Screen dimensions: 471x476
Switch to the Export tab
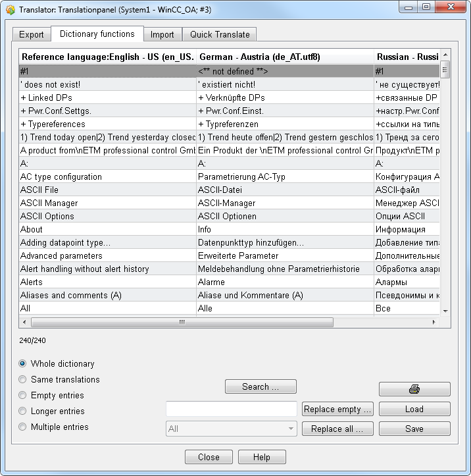click(x=31, y=34)
